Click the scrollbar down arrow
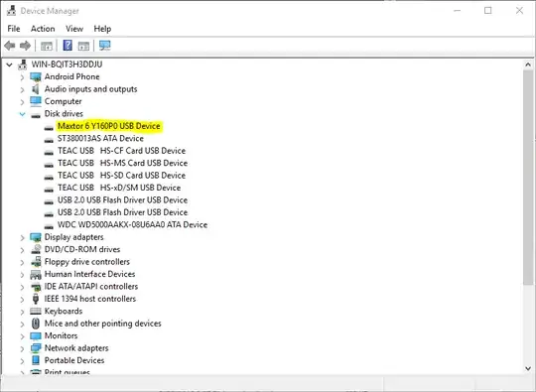The image size is (536, 392). [528, 368]
